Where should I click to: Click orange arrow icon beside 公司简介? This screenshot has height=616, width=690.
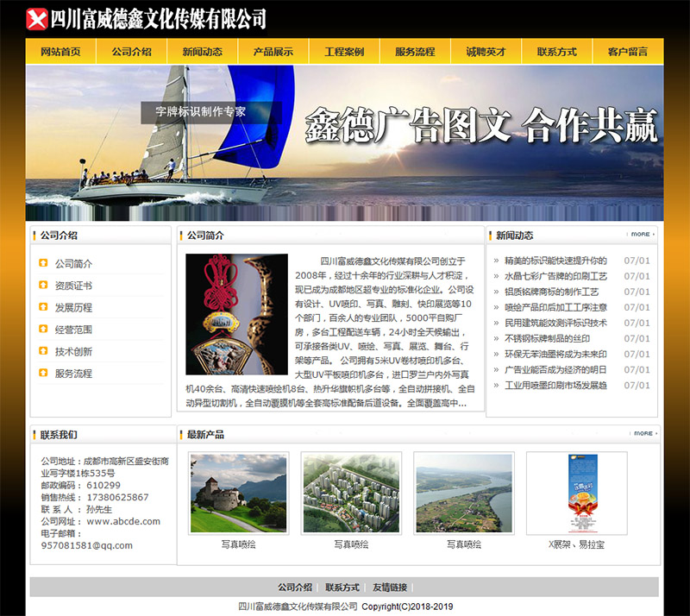coord(43,263)
